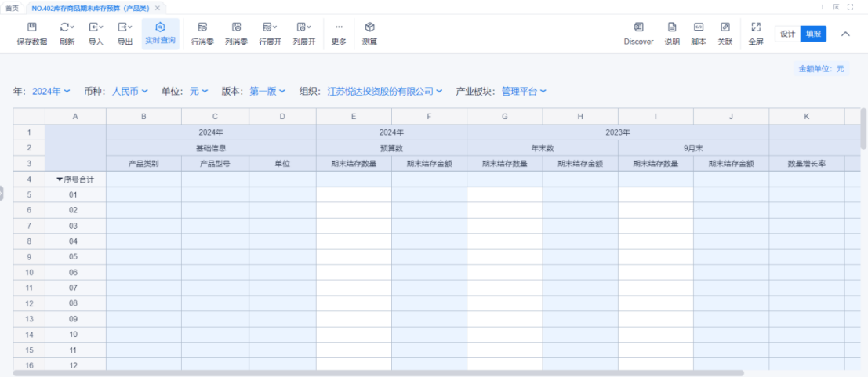Switch to the 首页 home tab
Viewport: 868px width, 377px height.
pos(13,8)
